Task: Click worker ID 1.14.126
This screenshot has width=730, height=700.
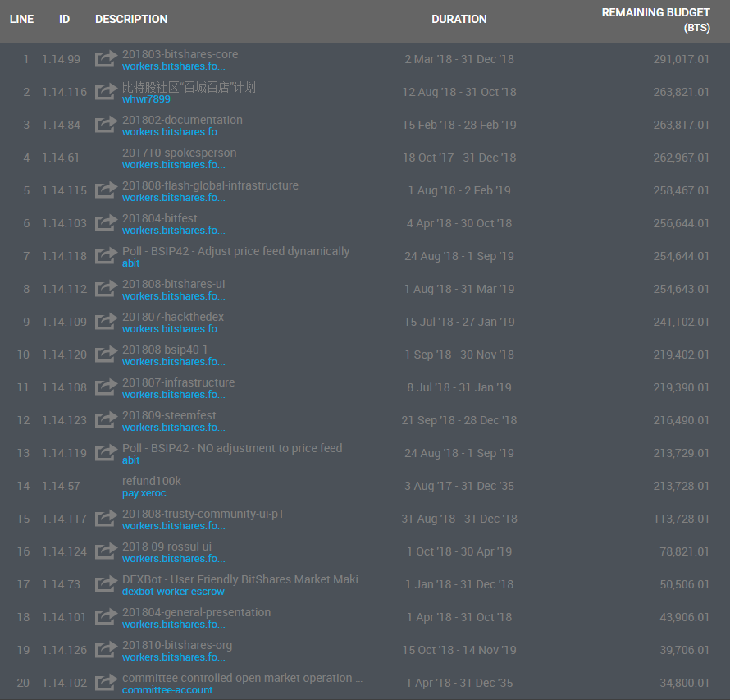Action: (64, 650)
